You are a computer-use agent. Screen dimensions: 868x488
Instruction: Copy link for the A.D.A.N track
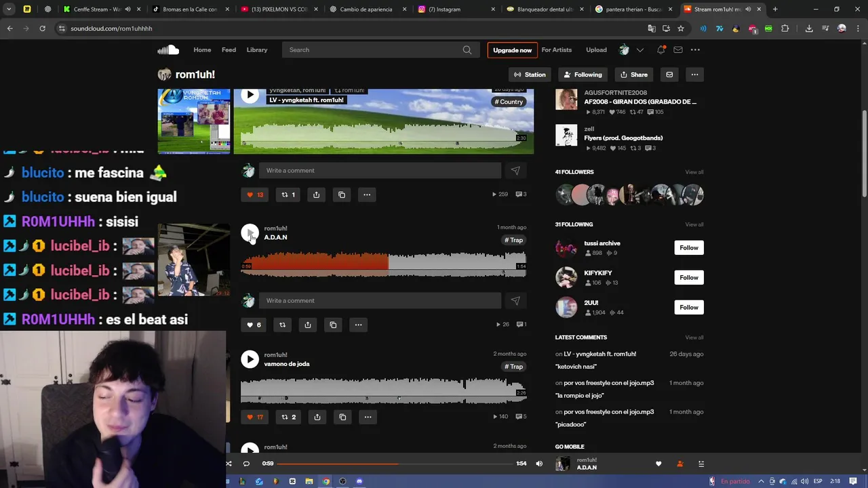(x=333, y=325)
